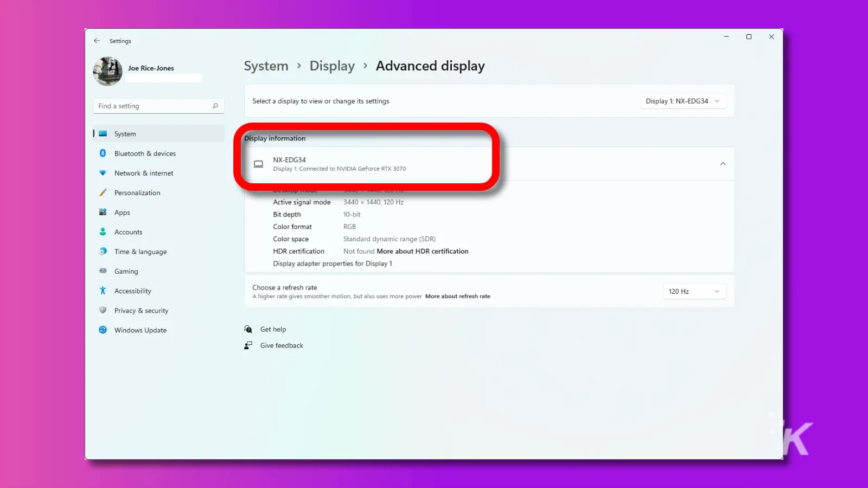Open Bluetooth & devices settings

(x=158, y=153)
